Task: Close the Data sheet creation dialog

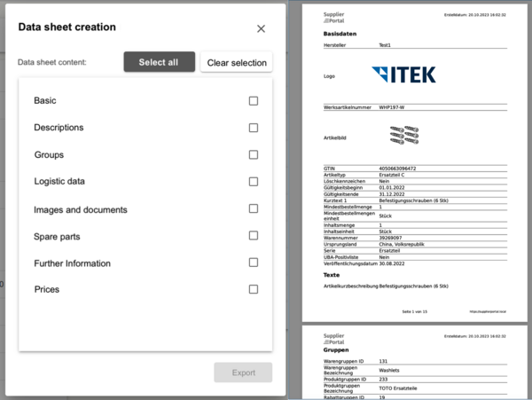Action: [x=261, y=29]
